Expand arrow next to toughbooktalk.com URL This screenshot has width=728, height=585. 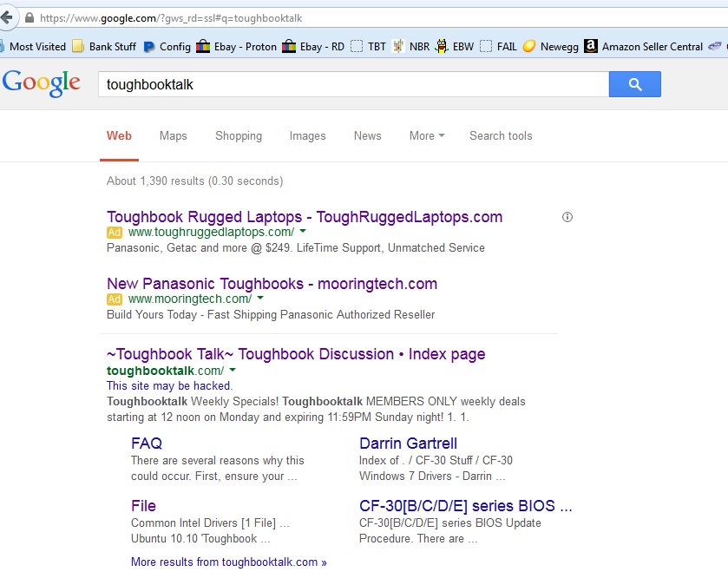(233, 370)
